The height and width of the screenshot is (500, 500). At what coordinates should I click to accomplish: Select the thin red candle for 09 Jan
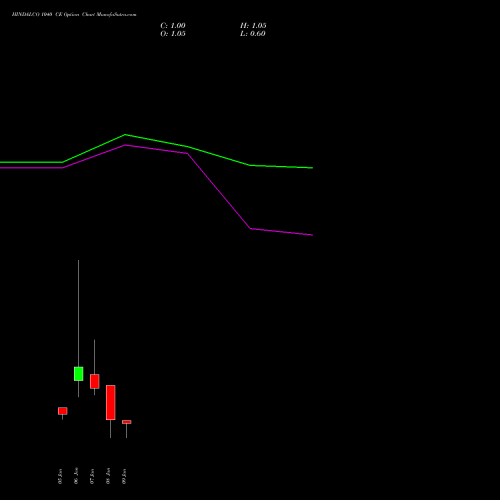pyautogui.click(x=126, y=422)
